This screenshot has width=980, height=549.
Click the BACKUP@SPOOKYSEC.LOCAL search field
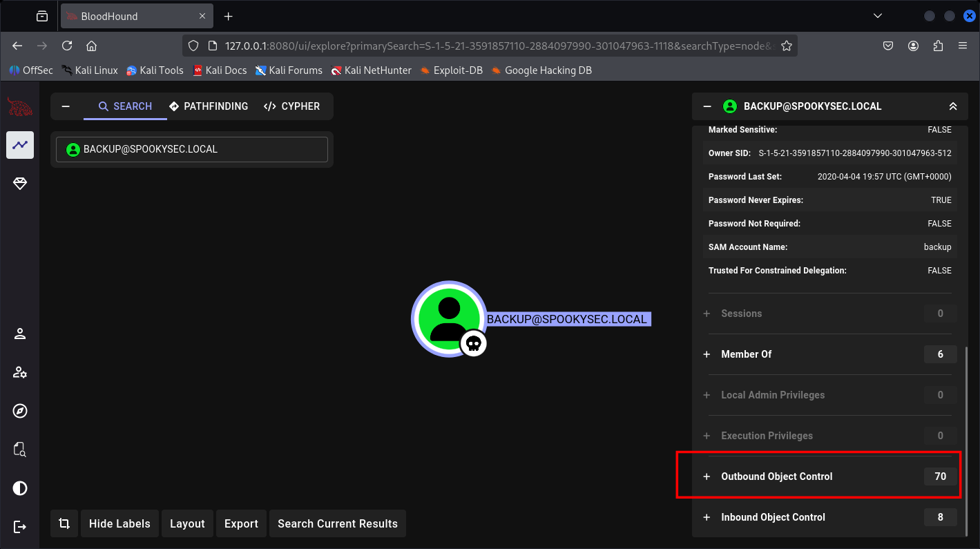point(192,149)
